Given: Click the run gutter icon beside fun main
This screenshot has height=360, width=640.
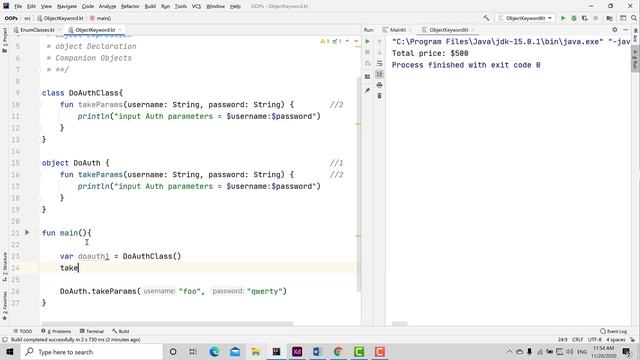Looking at the screenshot, I should (x=27, y=232).
